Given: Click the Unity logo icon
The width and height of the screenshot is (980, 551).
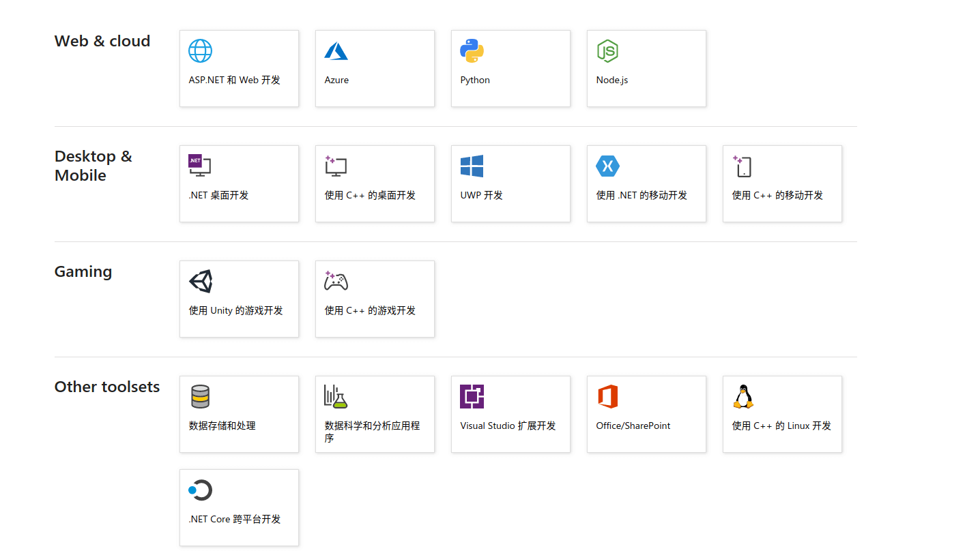Looking at the screenshot, I should pos(201,281).
